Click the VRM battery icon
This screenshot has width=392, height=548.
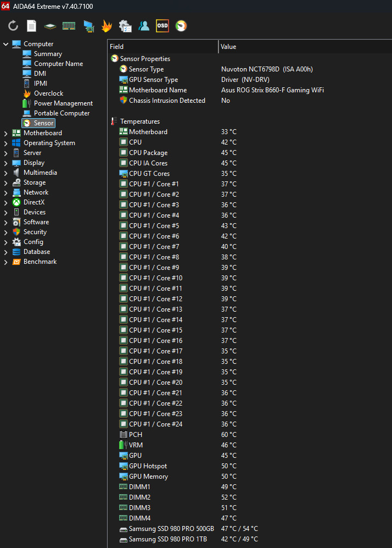click(x=123, y=445)
